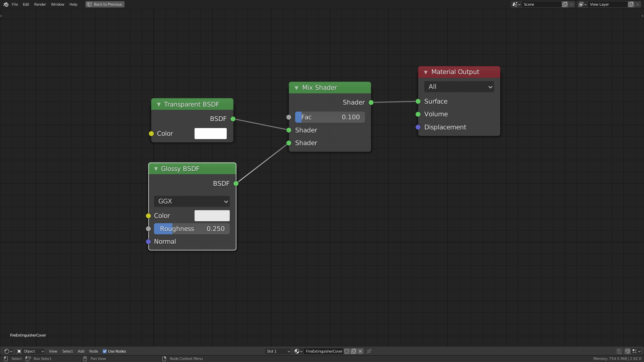
Task: Toggle node snapping magnet icon
Action: (628, 351)
